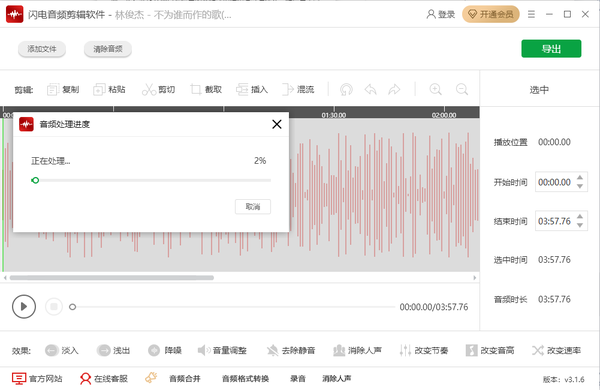This screenshot has height=390, width=600.
Task: Open audio format conversion (音频格式转换)
Action: point(245,379)
